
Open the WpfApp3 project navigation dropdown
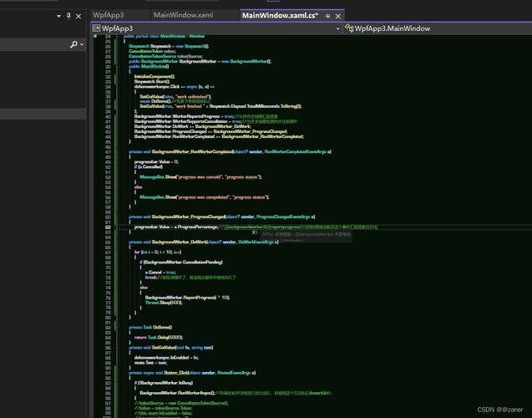pos(216,28)
